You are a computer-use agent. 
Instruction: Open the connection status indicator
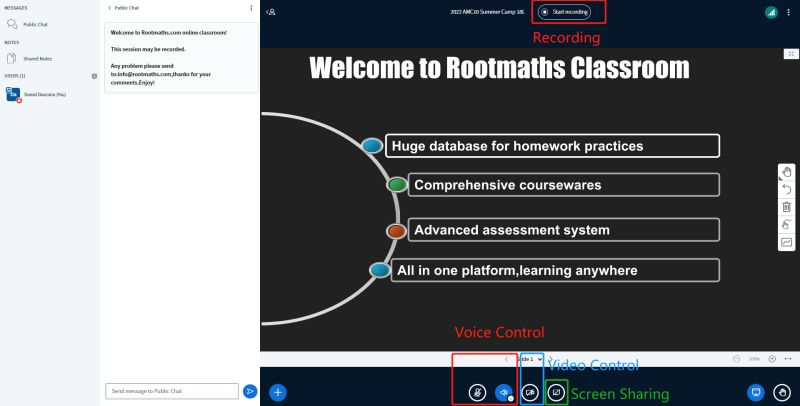click(771, 12)
